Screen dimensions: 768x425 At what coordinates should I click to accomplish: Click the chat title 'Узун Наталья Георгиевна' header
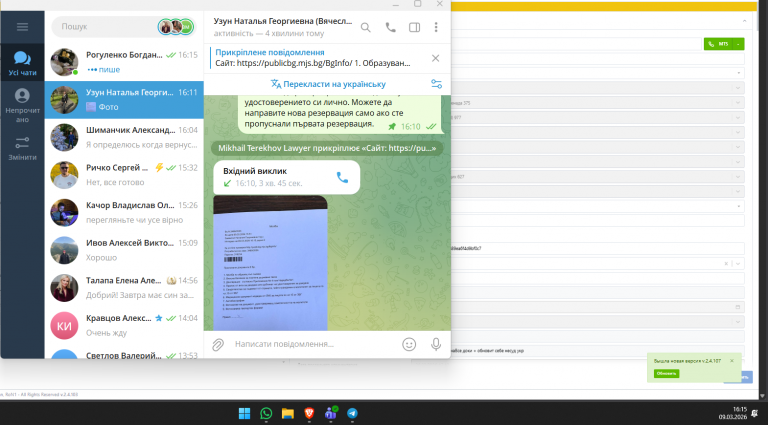pyautogui.click(x=283, y=21)
